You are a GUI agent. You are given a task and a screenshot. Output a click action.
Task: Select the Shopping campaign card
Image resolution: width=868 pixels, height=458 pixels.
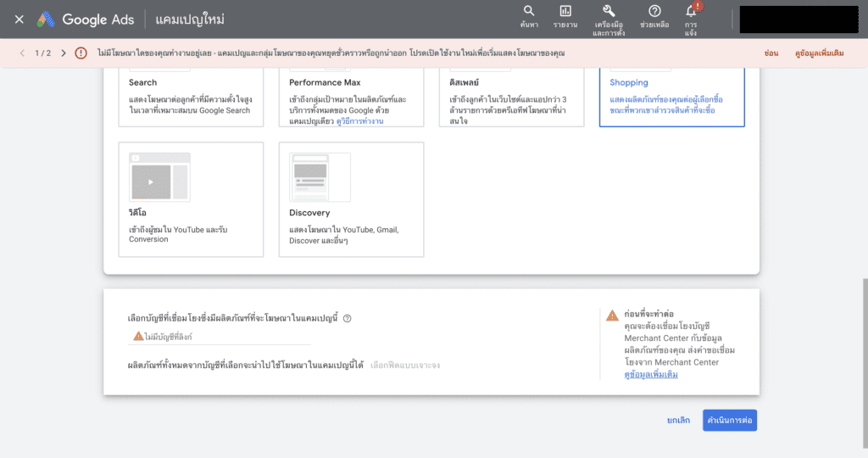[x=672, y=97]
